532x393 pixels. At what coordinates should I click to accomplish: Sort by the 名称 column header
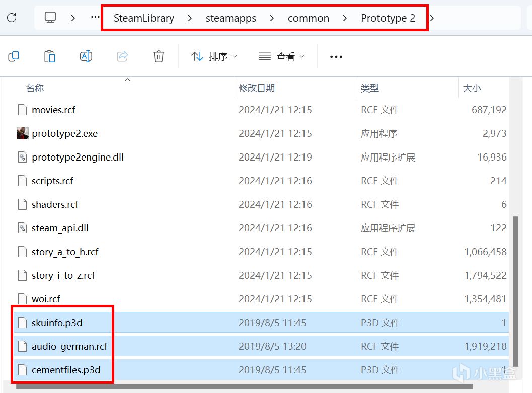coord(35,88)
